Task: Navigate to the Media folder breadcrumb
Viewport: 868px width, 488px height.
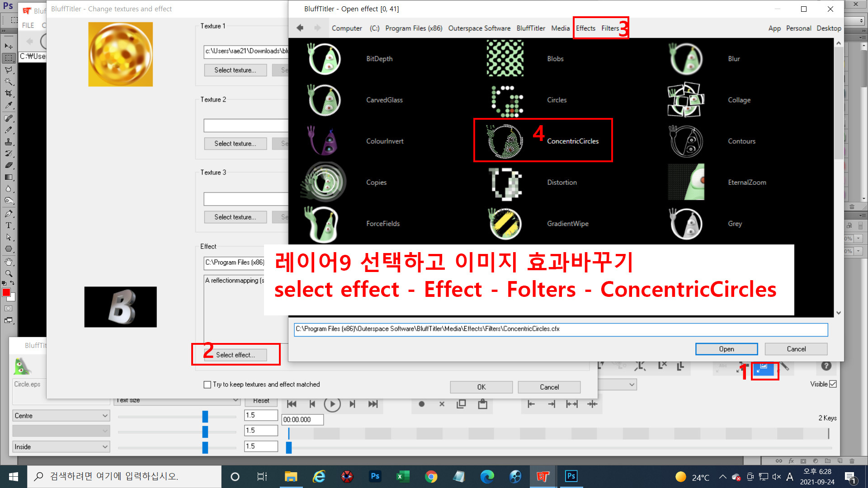Action: pos(560,28)
